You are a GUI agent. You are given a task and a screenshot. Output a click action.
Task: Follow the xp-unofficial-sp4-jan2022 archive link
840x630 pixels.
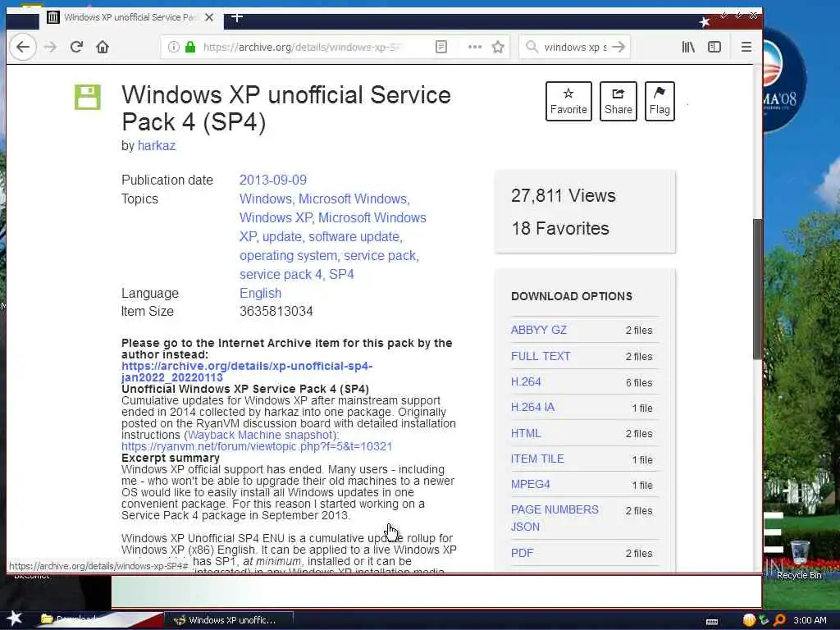(247, 372)
